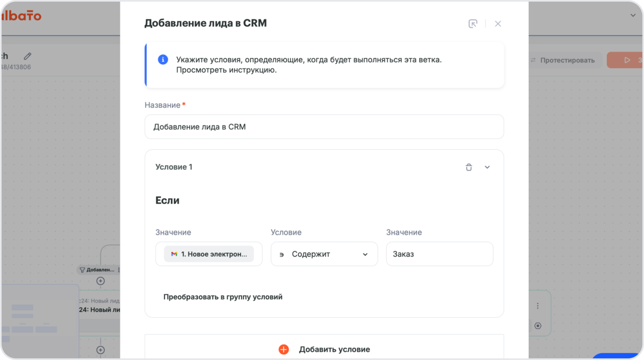644x360 pixels.
Task: Open the 'Просмотреть инструкцию' link
Action: click(x=226, y=70)
